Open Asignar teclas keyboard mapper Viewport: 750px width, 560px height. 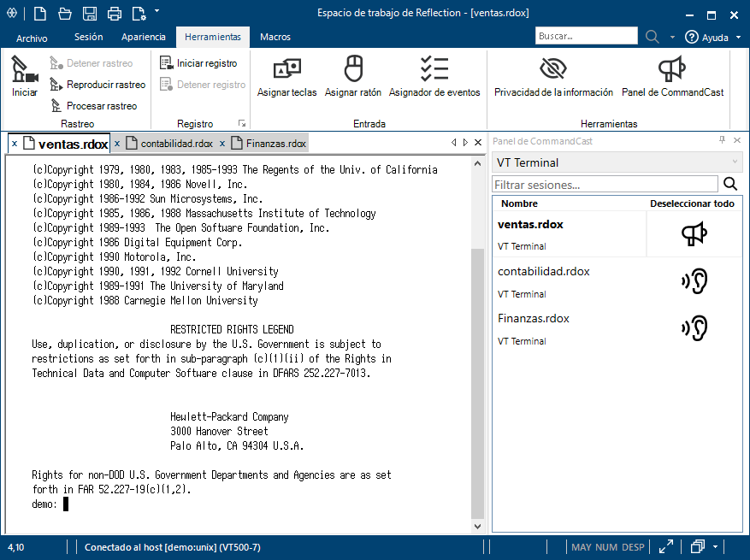[x=286, y=77]
